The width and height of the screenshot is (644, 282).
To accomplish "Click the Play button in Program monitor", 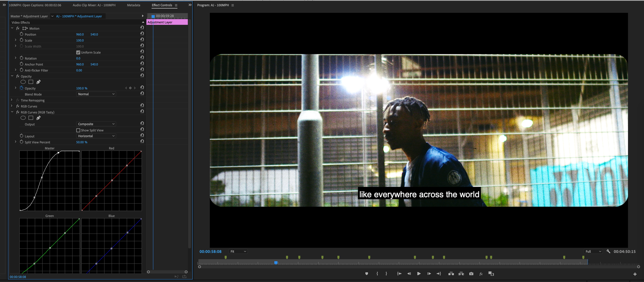I will [419, 274].
